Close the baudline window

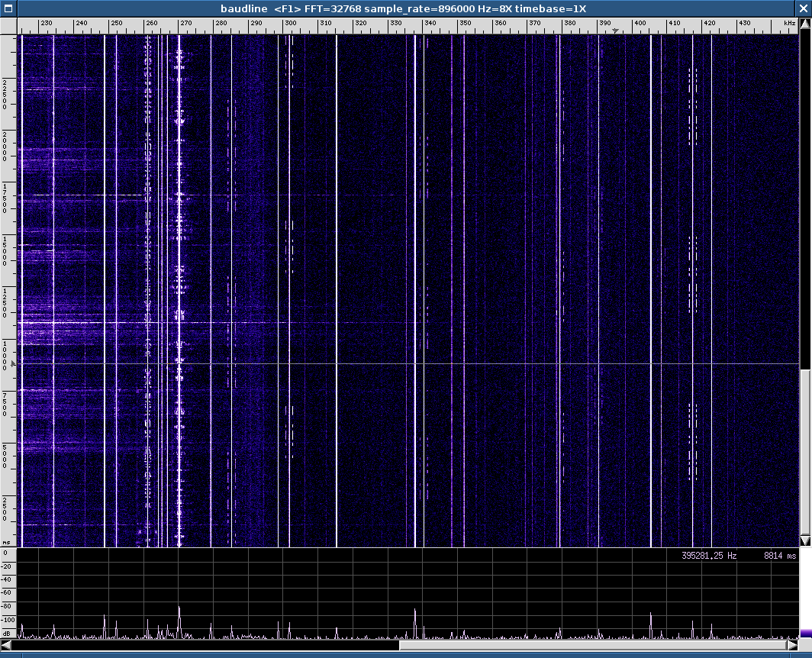[804, 8]
